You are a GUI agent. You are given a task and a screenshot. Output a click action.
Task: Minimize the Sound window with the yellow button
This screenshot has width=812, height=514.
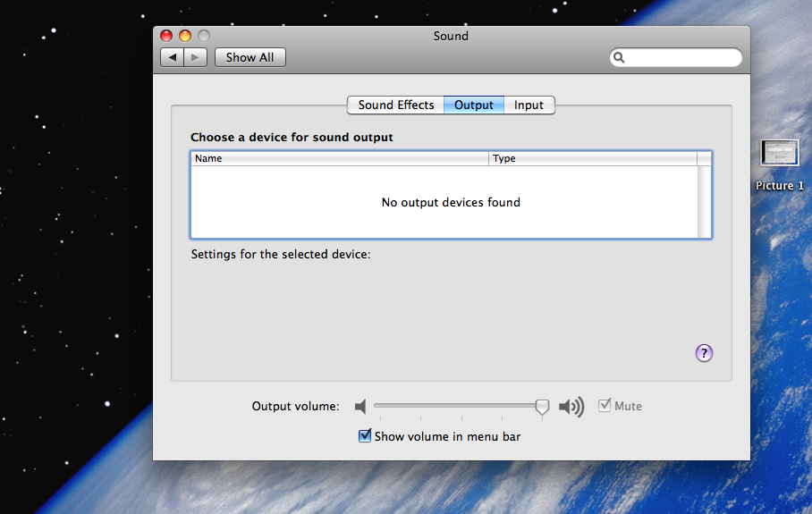coord(185,36)
